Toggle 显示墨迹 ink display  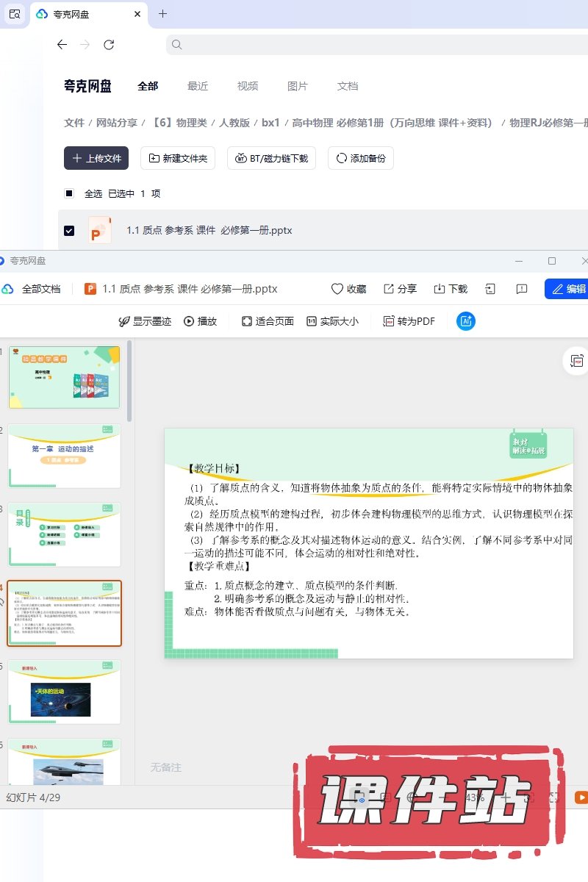point(145,321)
